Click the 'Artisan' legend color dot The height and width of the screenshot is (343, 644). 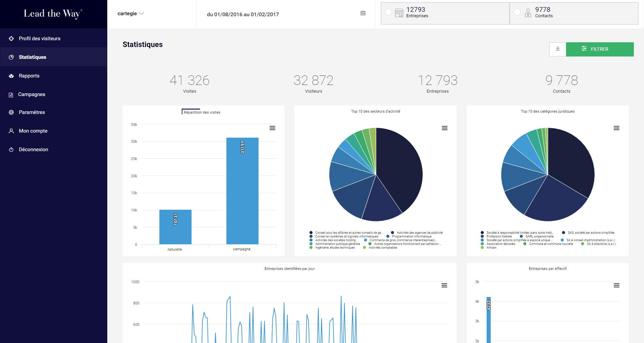(x=482, y=248)
